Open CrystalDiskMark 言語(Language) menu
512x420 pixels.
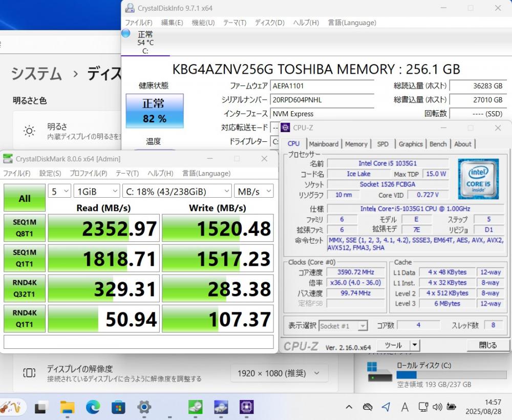206,173
